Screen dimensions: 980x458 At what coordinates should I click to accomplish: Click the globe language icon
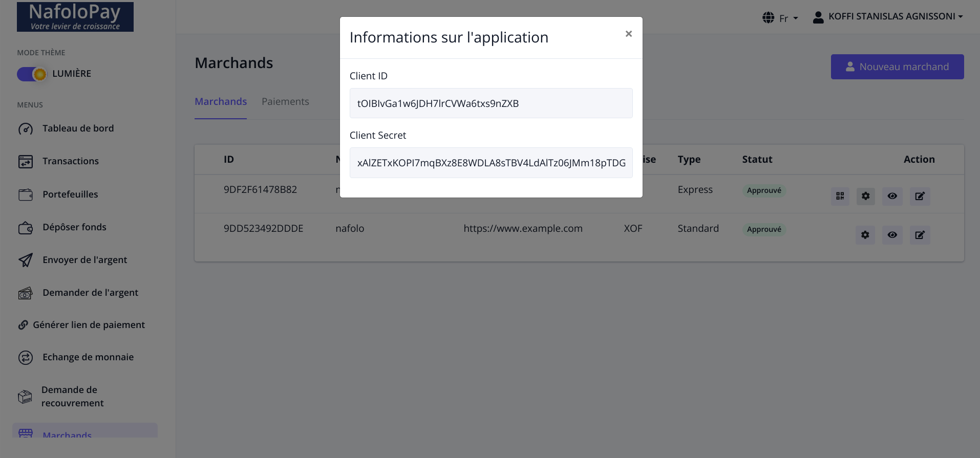768,18
